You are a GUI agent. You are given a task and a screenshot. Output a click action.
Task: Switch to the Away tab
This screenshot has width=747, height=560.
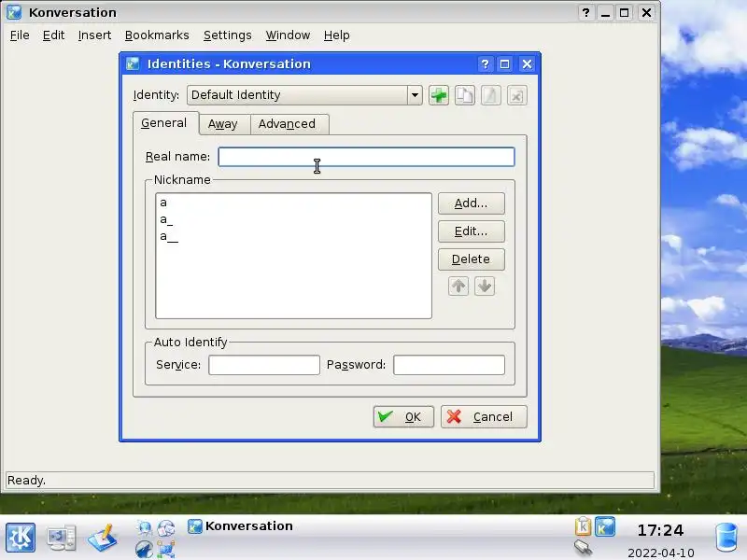pyautogui.click(x=223, y=124)
